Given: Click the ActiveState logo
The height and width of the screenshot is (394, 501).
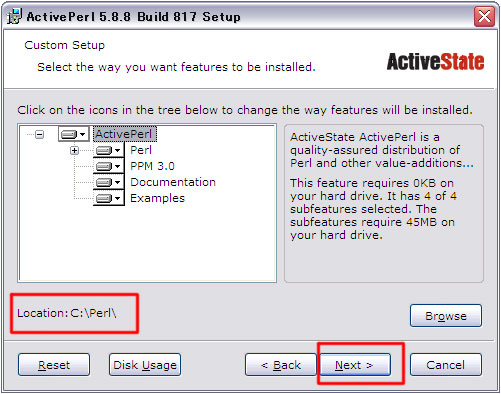Looking at the screenshot, I should pyautogui.click(x=435, y=62).
